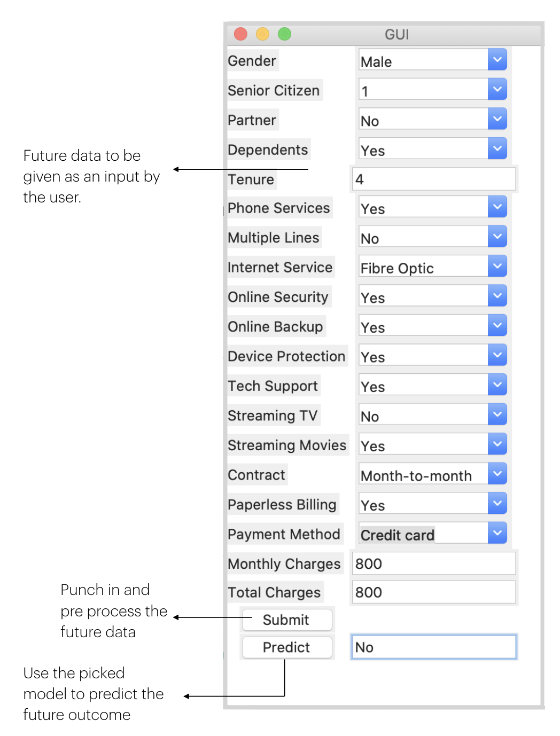Expand the Streaming TV dropdown

point(497,414)
